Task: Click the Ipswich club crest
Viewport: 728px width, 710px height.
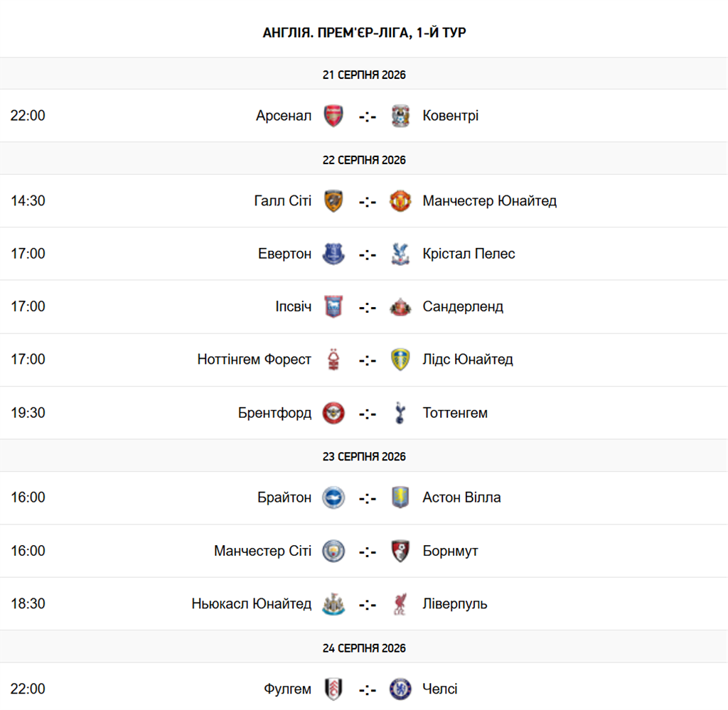Action: pos(333,307)
